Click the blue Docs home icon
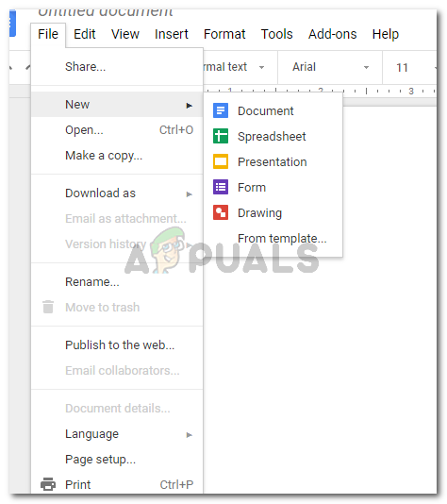 (x=12, y=24)
